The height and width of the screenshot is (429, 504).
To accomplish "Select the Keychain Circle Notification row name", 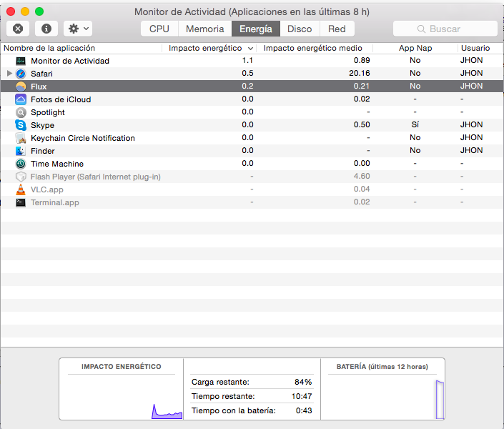I will coord(83,138).
